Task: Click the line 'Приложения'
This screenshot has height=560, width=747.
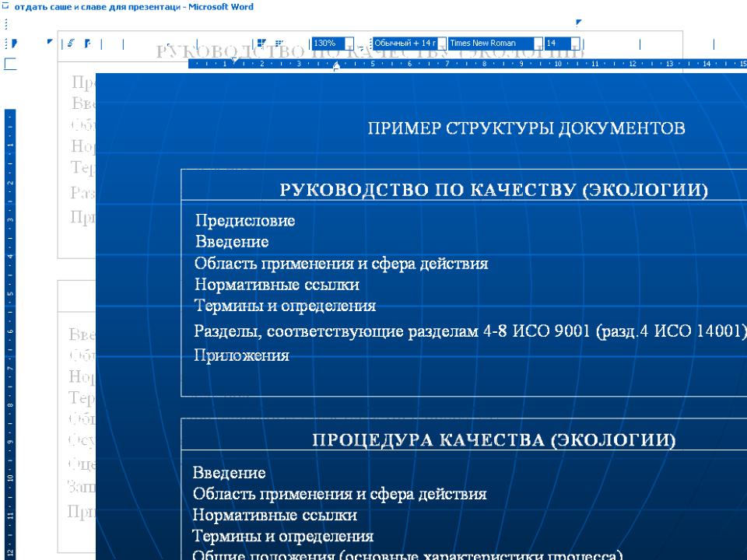Action: (x=241, y=355)
